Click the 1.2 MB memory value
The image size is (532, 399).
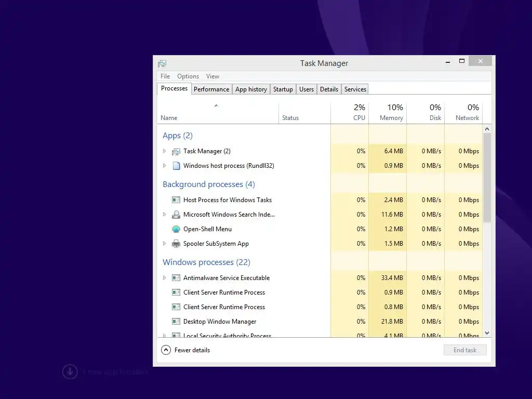(x=394, y=229)
